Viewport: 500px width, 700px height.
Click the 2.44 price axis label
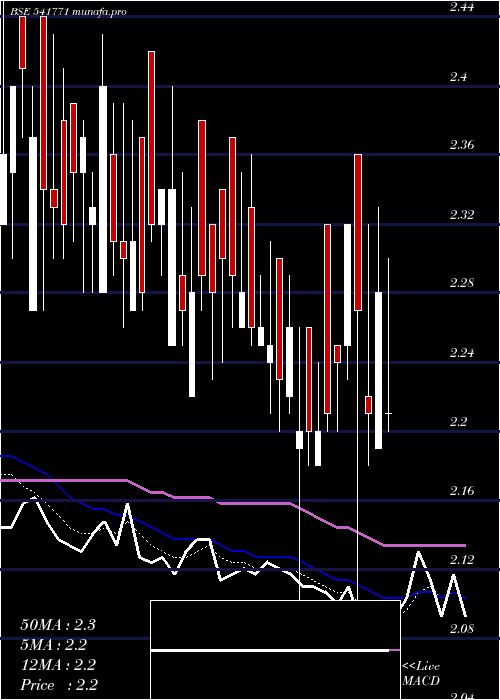coord(462,7)
